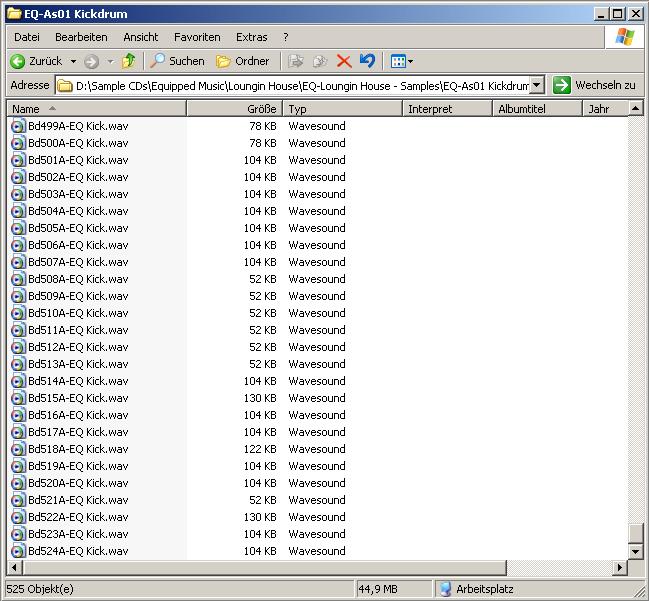
Task: Sort by the Jahr column header
Action: point(605,109)
